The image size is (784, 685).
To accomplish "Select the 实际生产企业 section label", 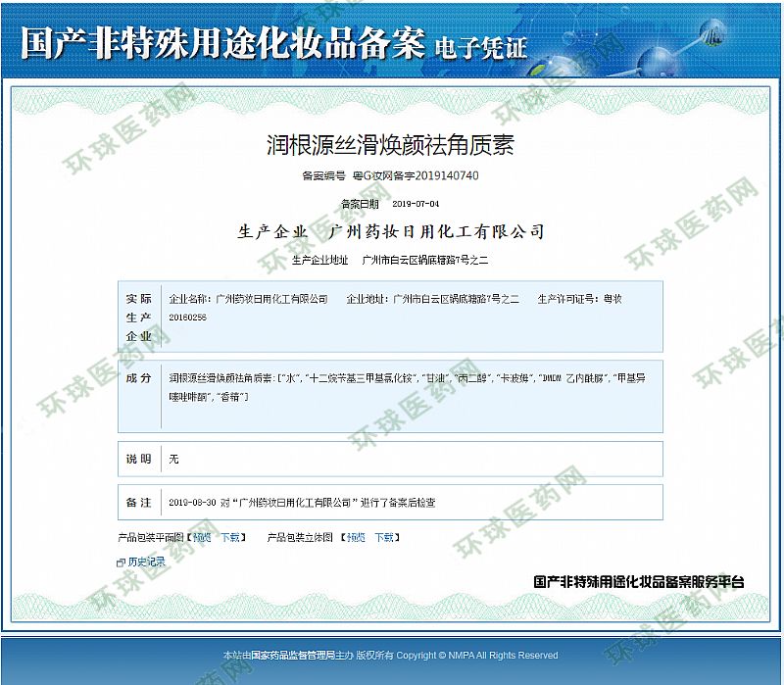I will [138, 317].
